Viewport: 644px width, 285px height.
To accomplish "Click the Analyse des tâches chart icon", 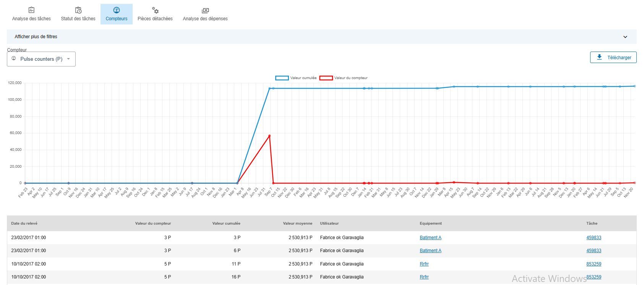I will (x=31, y=10).
